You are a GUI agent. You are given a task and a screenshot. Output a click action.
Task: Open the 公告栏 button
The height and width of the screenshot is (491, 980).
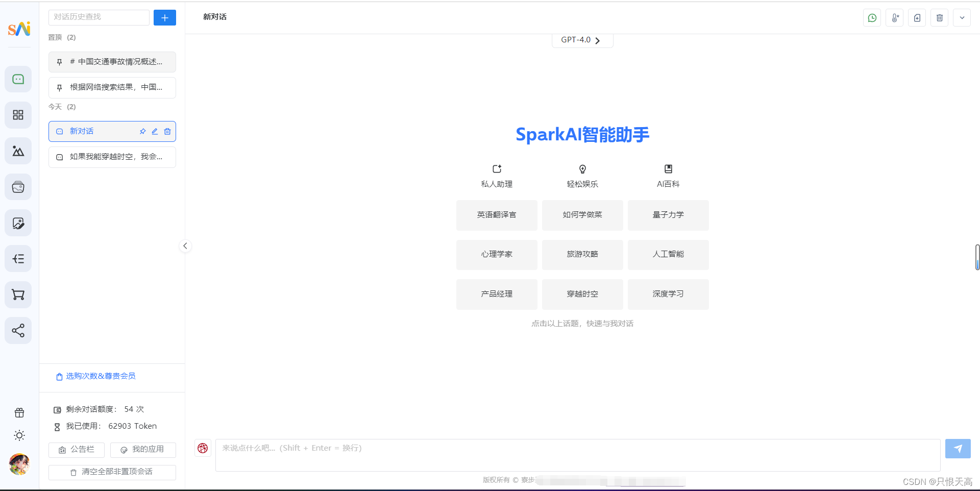(77, 450)
